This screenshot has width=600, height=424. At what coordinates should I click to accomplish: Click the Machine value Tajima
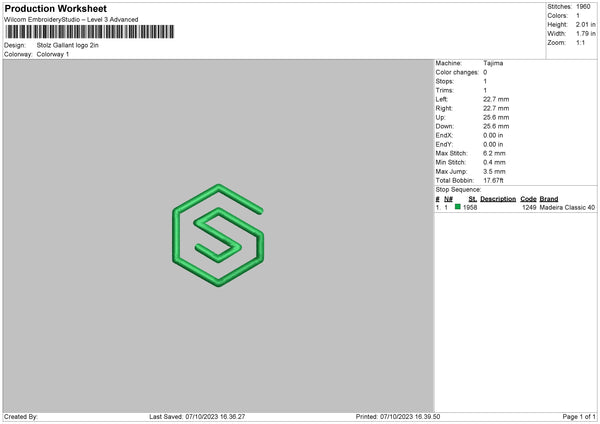(493, 63)
